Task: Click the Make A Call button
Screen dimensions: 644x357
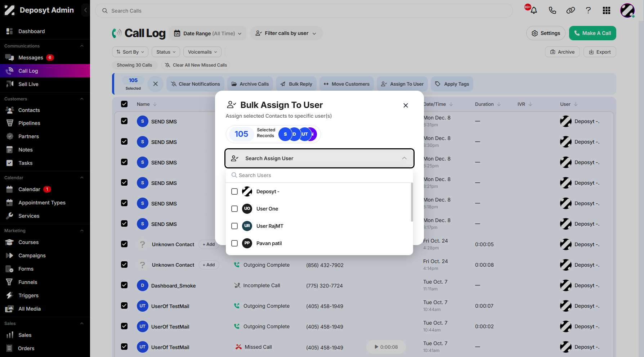Action: point(592,33)
